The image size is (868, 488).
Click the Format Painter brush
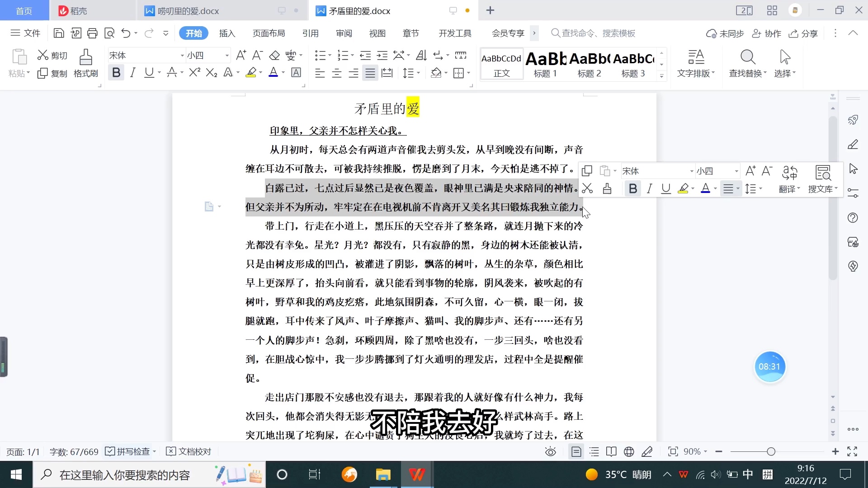[86, 64]
